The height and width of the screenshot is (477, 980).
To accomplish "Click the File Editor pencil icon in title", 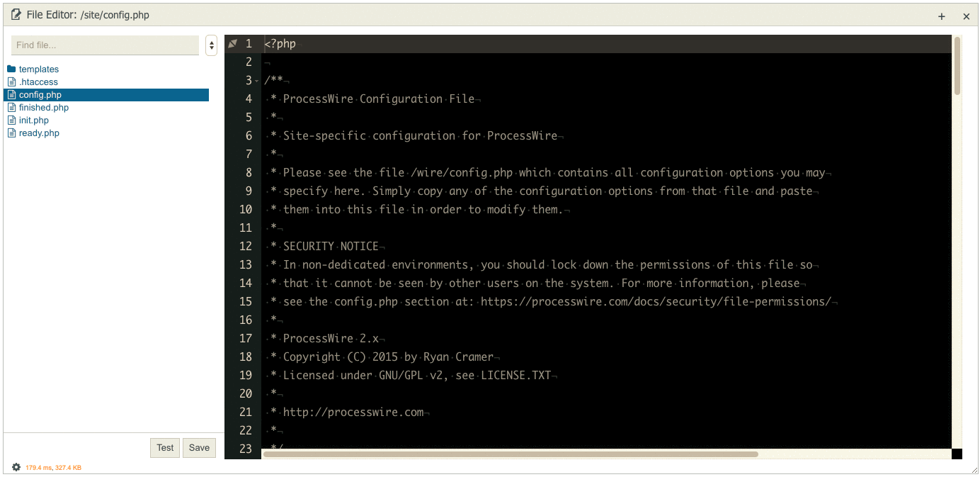I will click(x=16, y=15).
